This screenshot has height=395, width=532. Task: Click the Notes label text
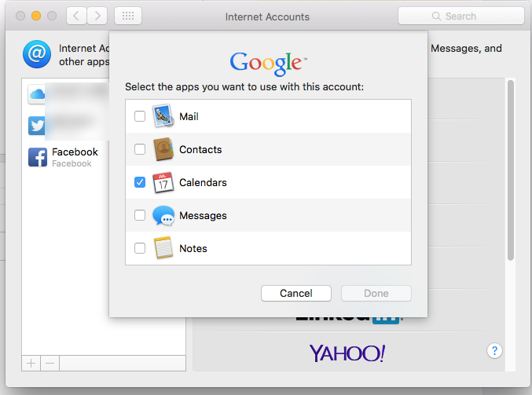coord(193,248)
